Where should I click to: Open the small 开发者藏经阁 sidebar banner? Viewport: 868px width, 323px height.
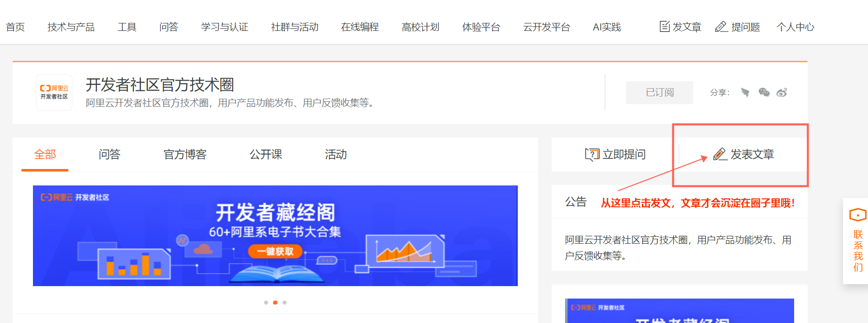click(x=679, y=311)
